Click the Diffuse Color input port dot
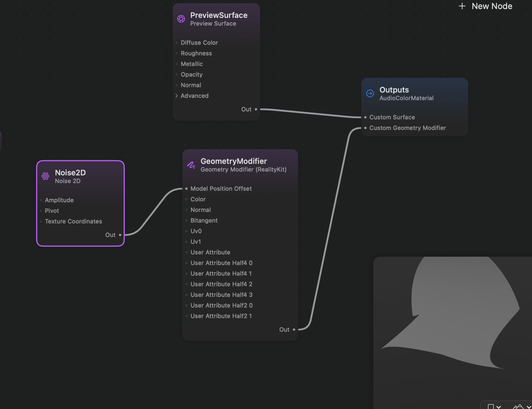532x409 pixels. 177,43
